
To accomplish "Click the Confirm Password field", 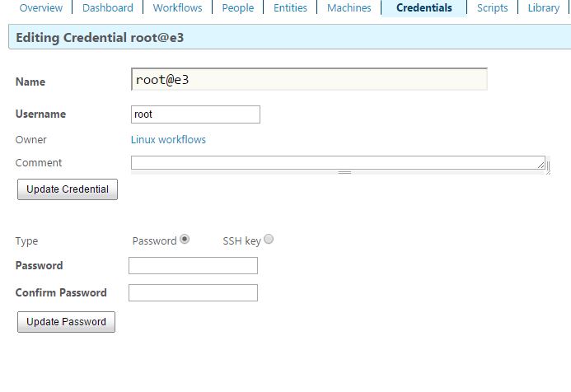I will pos(193,292).
